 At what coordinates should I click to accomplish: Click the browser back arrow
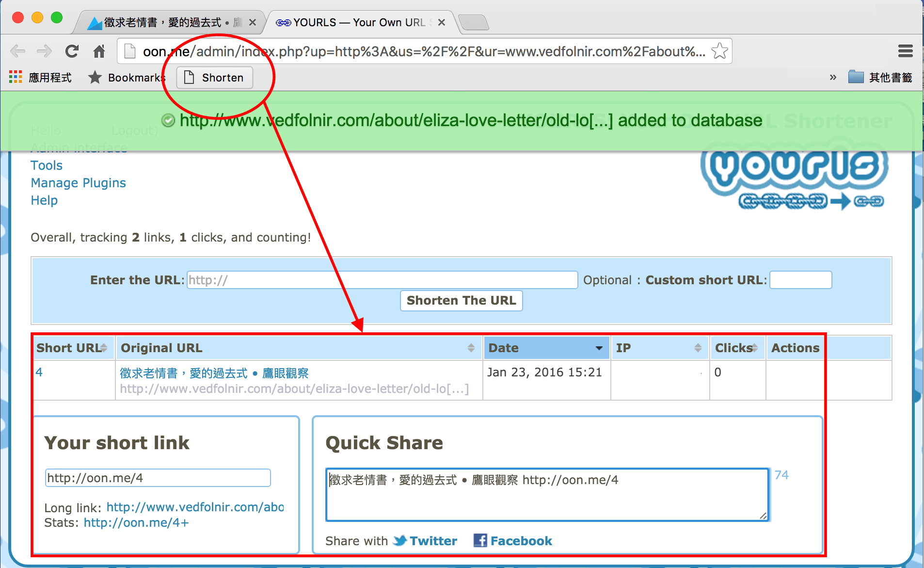pos(18,51)
